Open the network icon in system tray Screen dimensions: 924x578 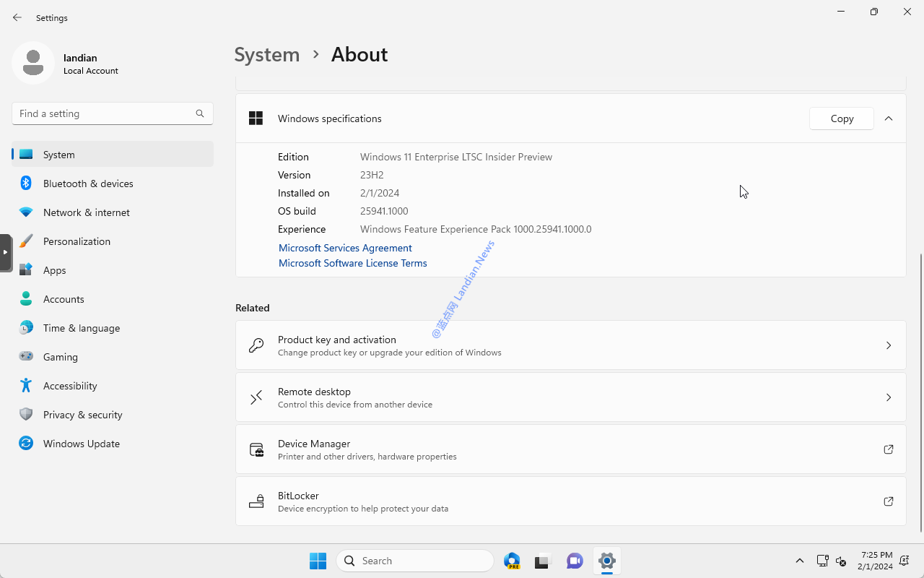pos(822,561)
